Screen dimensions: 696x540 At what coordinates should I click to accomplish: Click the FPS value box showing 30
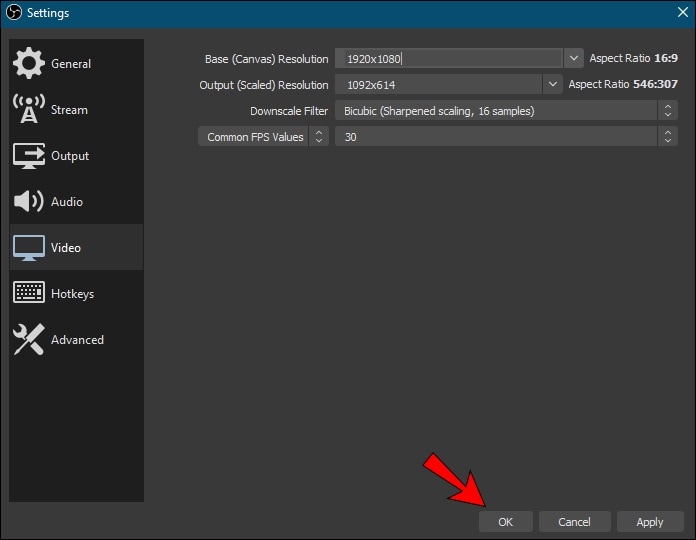tap(506, 137)
